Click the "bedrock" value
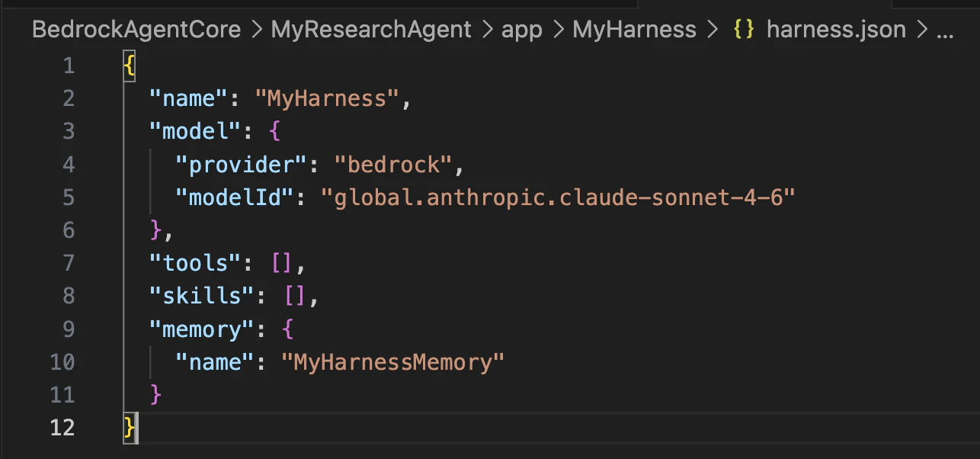Image resolution: width=980 pixels, height=459 pixels. pos(393,164)
